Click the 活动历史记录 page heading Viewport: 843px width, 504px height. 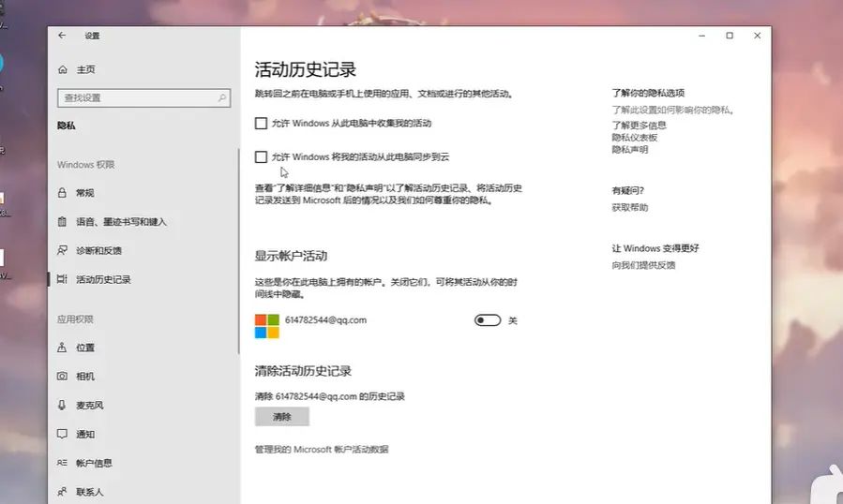pyautogui.click(x=306, y=70)
